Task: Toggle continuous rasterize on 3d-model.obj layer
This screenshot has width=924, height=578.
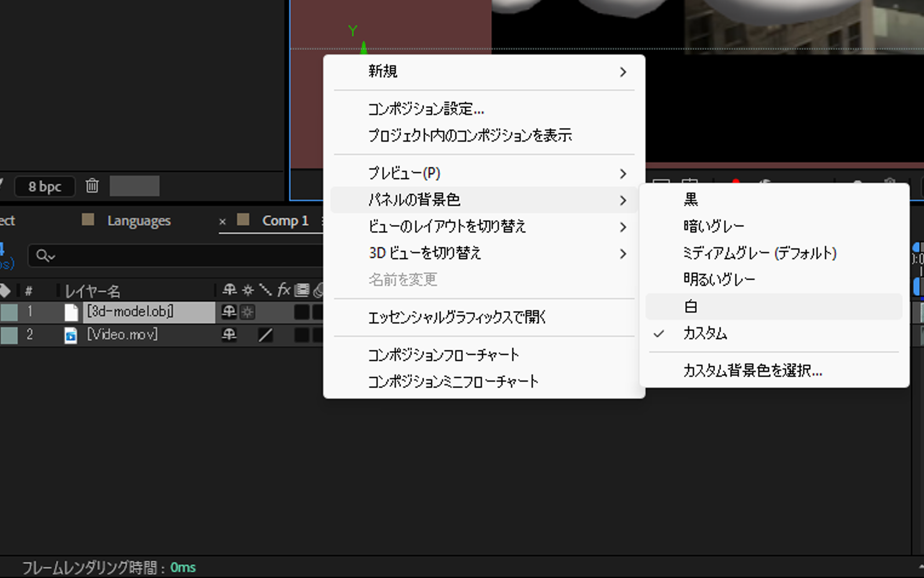Action: point(247,312)
